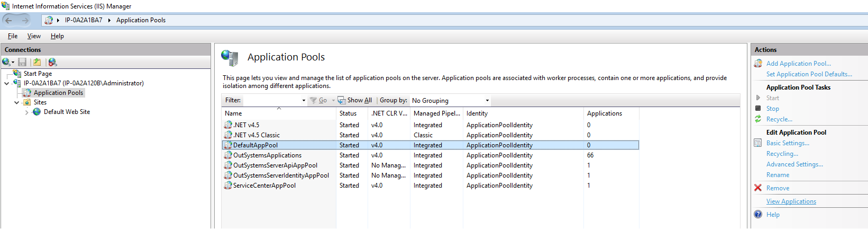Click the Sites folder icon
The image size is (868, 229).
point(28,102)
